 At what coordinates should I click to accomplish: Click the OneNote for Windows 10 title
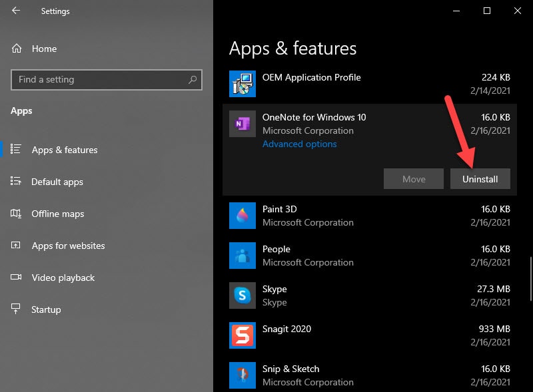click(x=314, y=117)
